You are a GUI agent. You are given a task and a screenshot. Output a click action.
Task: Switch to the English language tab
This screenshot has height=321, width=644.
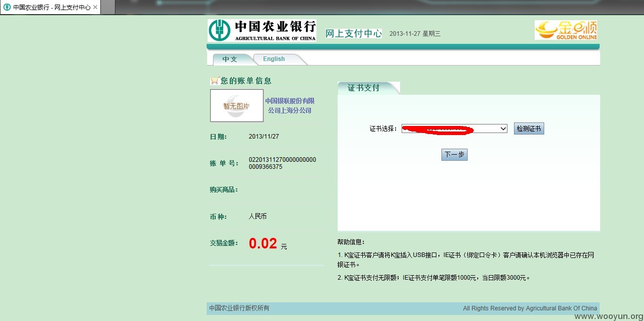pos(274,59)
